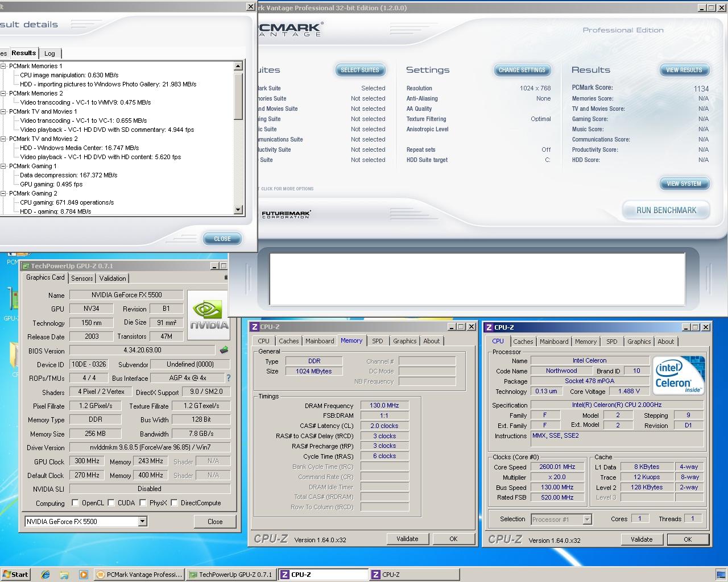The image size is (728, 582).
Task: Collapse the PCMark TV and Movies 2 node
Action: (x=3, y=139)
